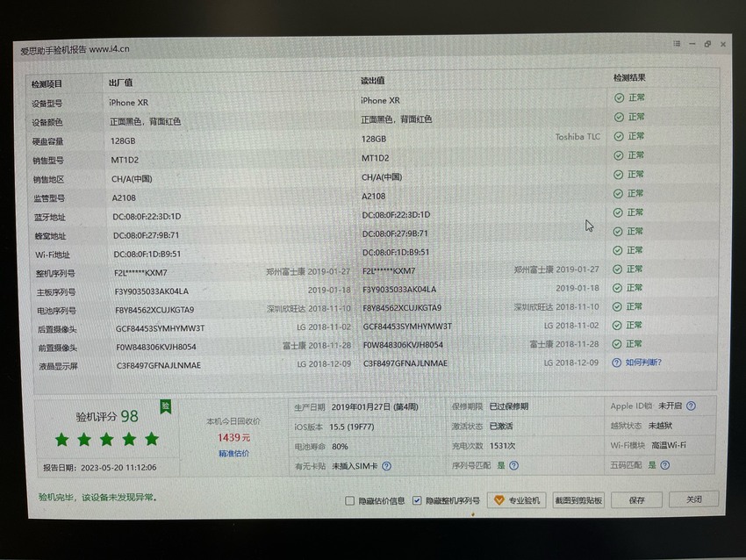
Task: Click the 正常 check icon for 设备型号
Action: [x=619, y=98]
